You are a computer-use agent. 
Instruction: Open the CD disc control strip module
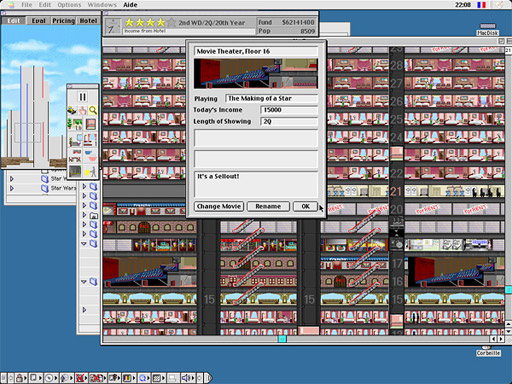(x=50, y=378)
